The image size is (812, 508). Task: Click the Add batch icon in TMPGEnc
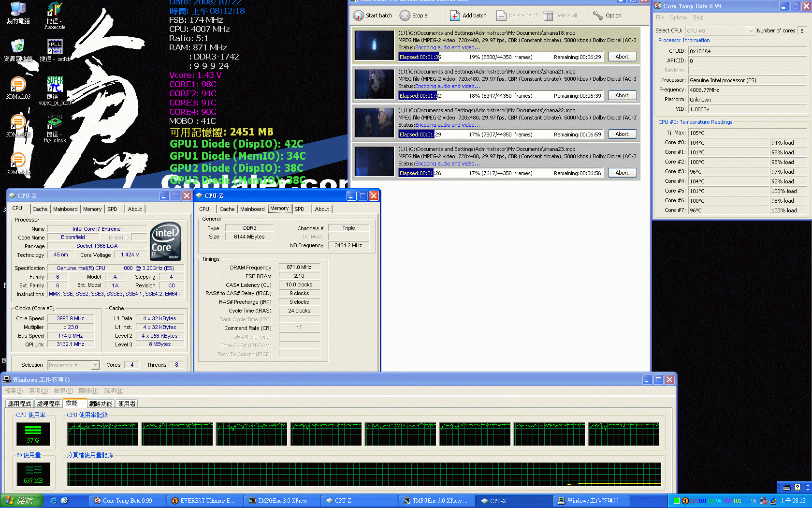[x=455, y=15]
